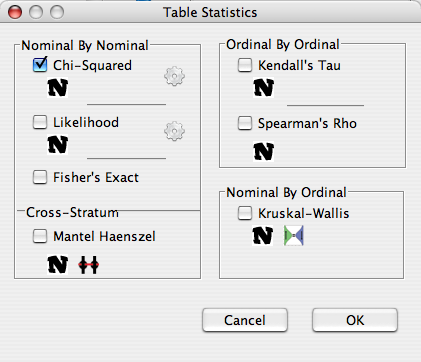The image size is (421, 362).
Task: Click the Table Statistics title bar
Action: pyautogui.click(x=210, y=12)
